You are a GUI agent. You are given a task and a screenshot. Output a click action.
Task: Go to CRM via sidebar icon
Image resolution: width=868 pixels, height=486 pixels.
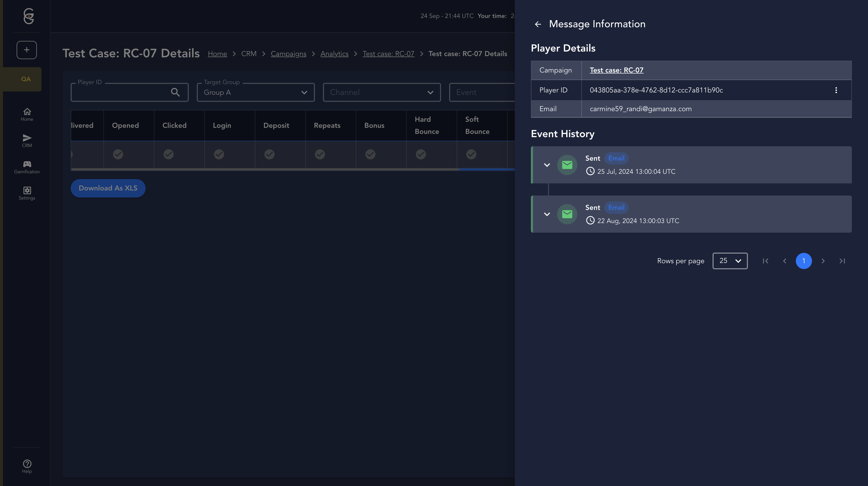[x=27, y=141]
